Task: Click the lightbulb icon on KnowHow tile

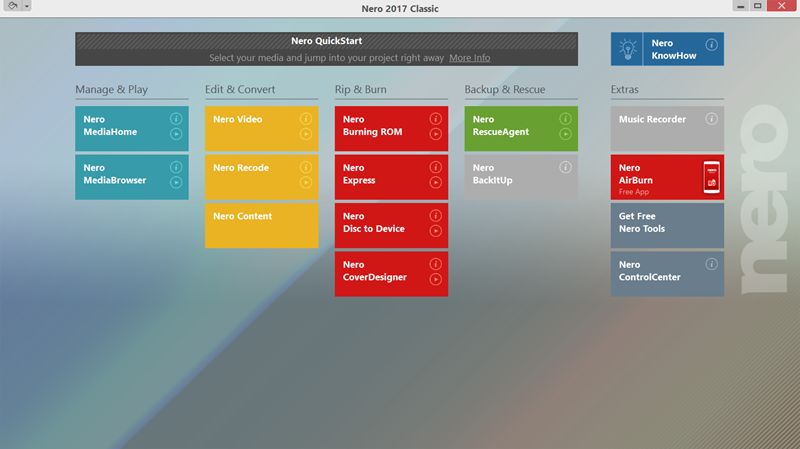Action: point(627,49)
